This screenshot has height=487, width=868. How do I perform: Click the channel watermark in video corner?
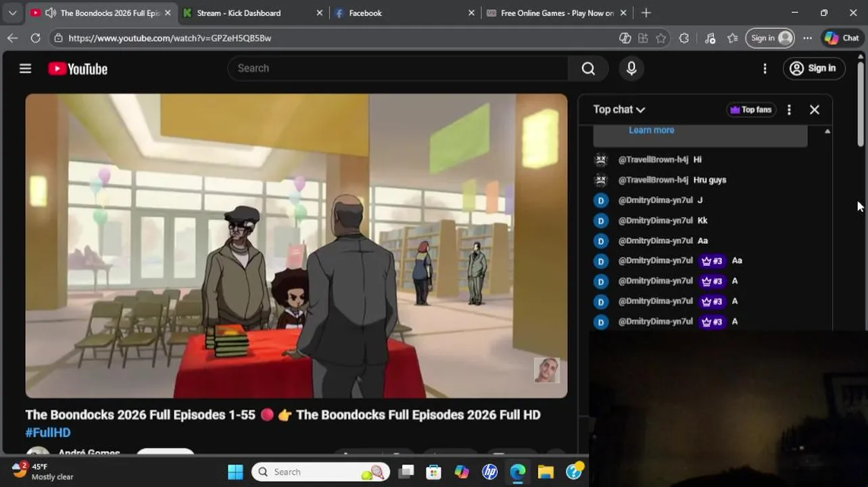[547, 371]
